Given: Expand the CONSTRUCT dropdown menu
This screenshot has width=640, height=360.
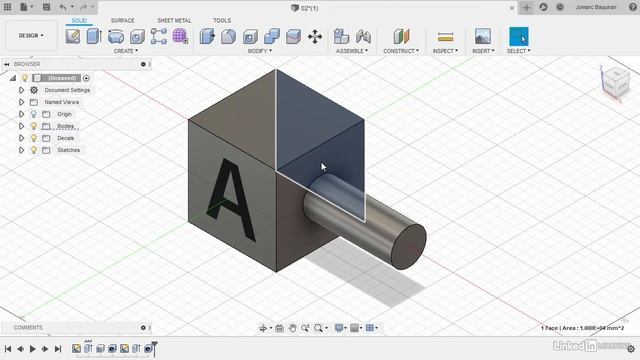Looking at the screenshot, I should click(x=401, y=51).
